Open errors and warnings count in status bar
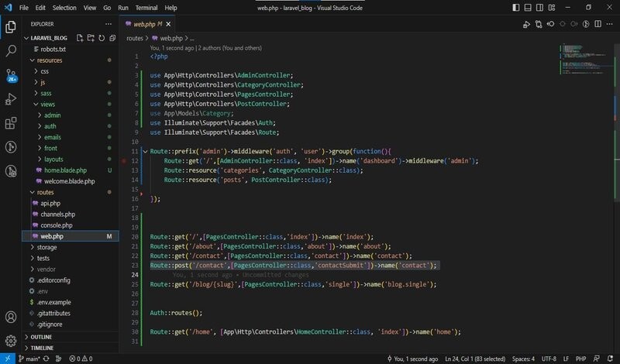The image size is (620, 364). coord(81,359)
